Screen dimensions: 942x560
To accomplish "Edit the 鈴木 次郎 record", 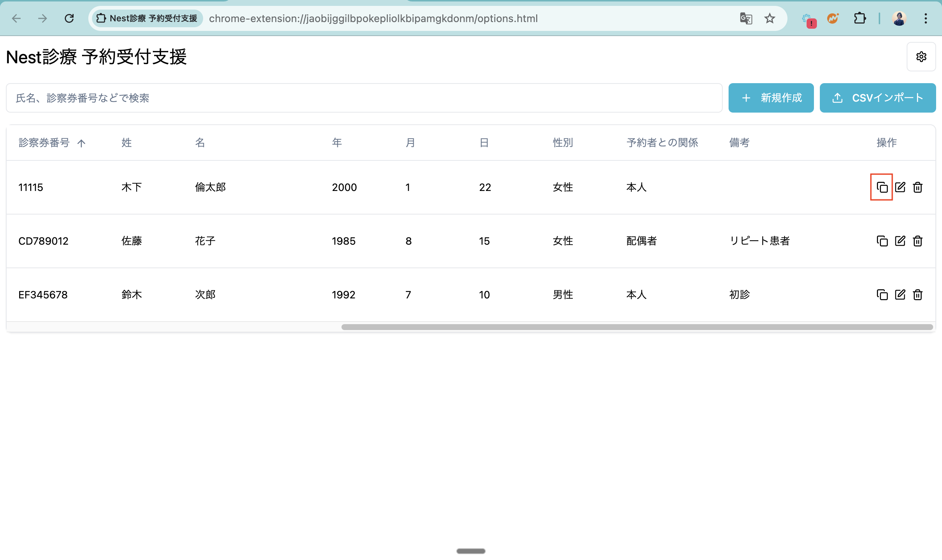I will click(900, 294).
